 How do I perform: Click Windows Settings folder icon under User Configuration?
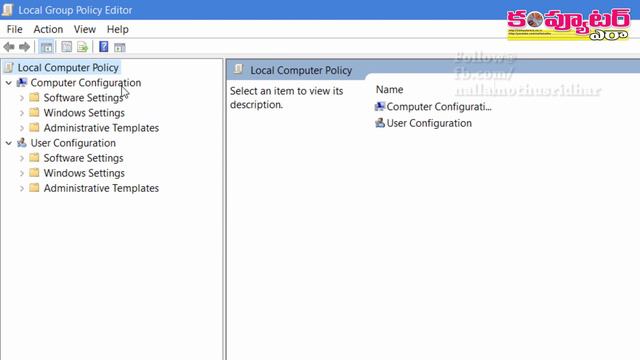click(x=34, y=173)
